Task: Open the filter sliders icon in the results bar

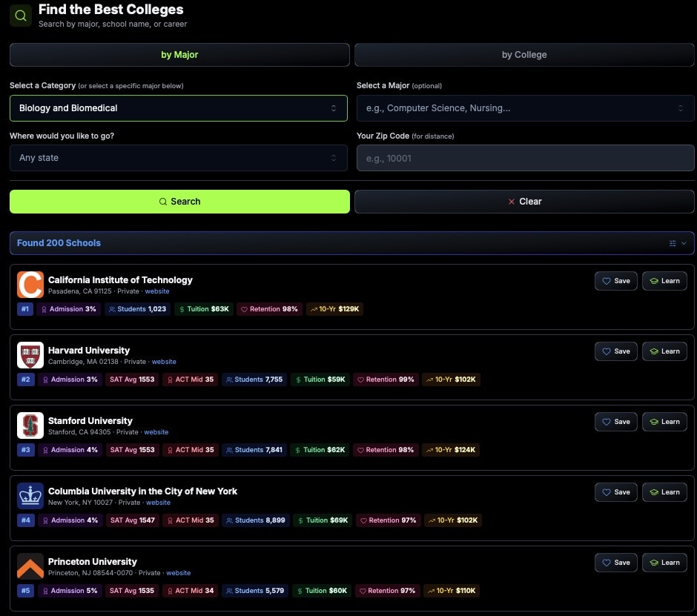Action: 673,243
